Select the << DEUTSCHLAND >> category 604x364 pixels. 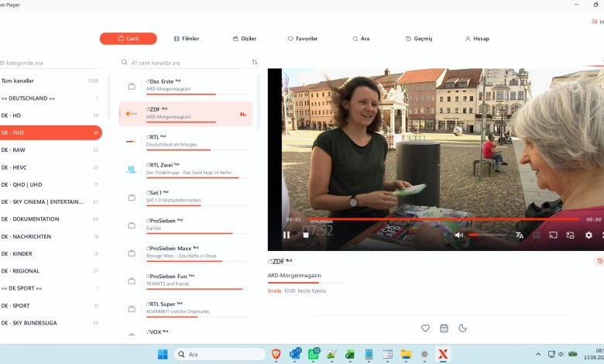(x=50, y=98)
